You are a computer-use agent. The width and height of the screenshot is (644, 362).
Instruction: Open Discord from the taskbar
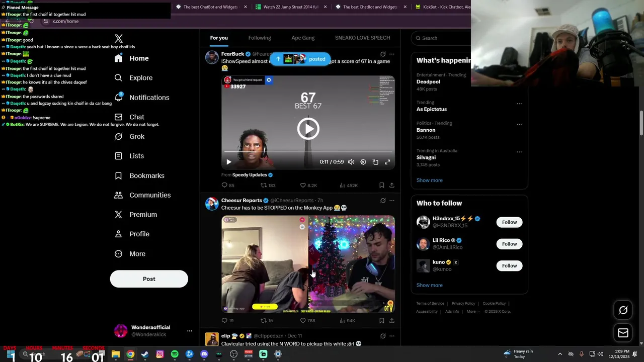(204, 354)
